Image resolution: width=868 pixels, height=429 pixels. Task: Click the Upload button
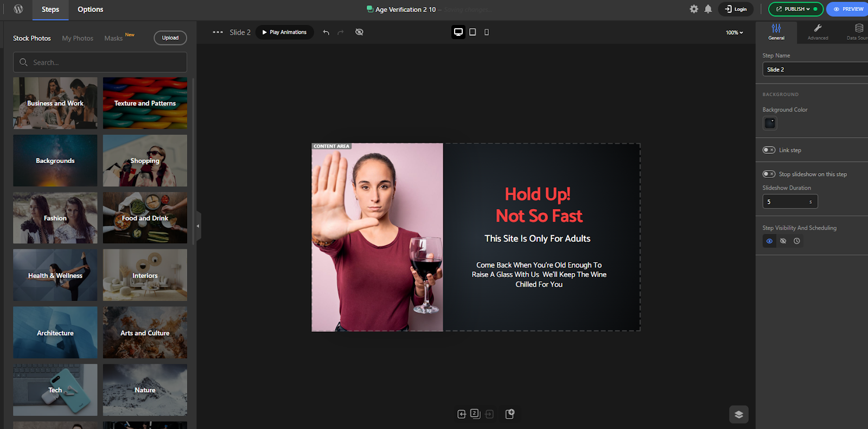click(x=170, y=38)
